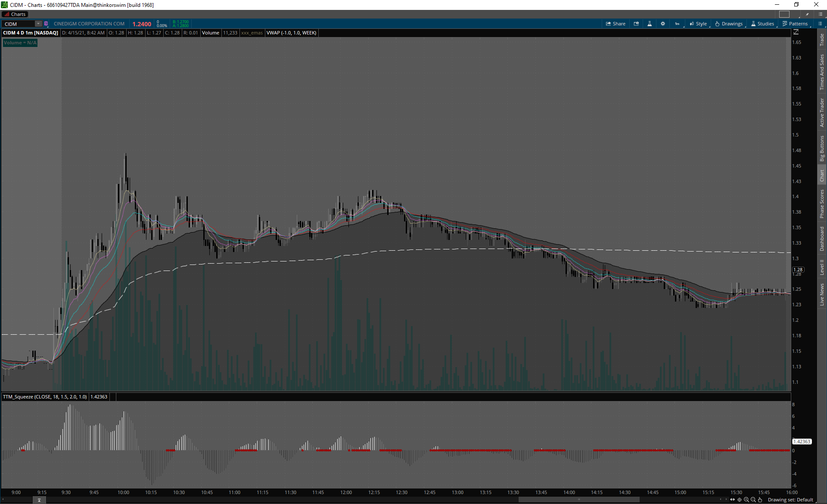The width and height of the screenshot is (827, 504).
Task: Zoom out using the magnifier minus icon
Action: 753,500
